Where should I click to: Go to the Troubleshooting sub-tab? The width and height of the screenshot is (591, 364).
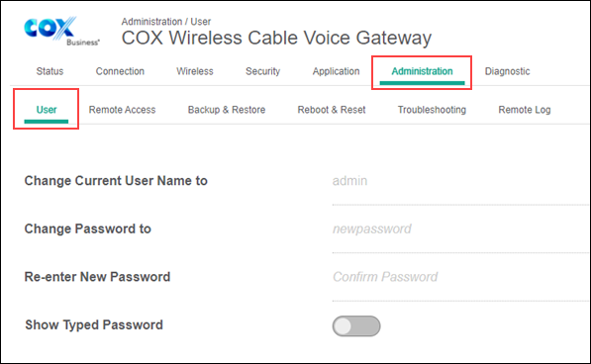point(432,110)
